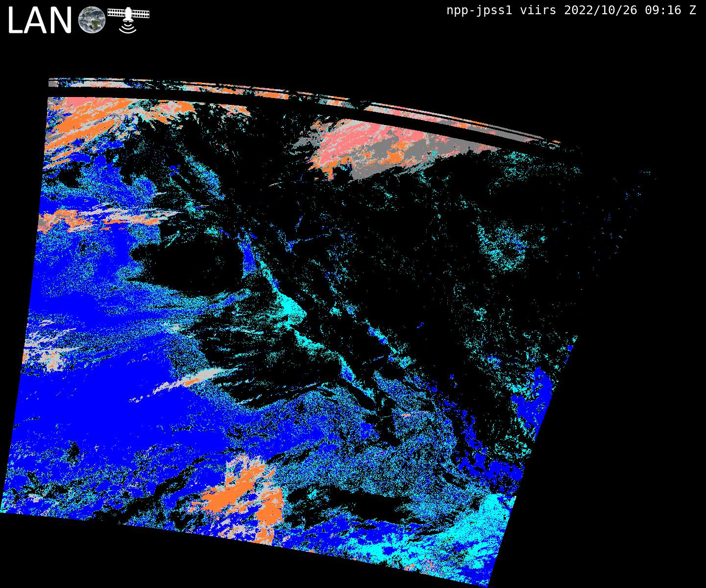Screen dimensions: 706x588
Task: Click the LAN logo text
Action: (40, 21)
